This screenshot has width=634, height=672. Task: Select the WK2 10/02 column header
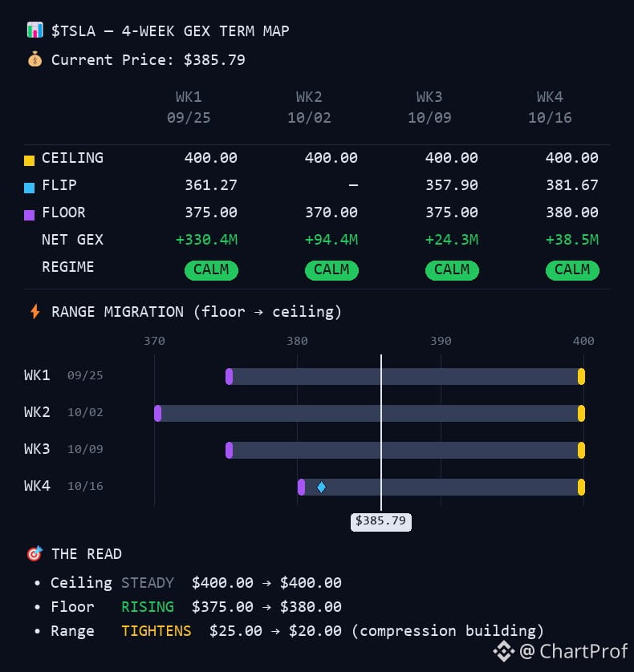tap(309, 107)
